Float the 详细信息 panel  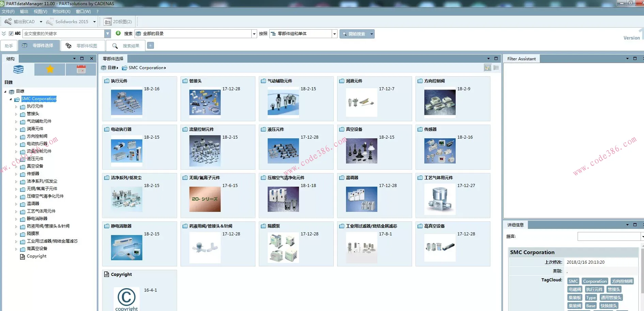635,225
